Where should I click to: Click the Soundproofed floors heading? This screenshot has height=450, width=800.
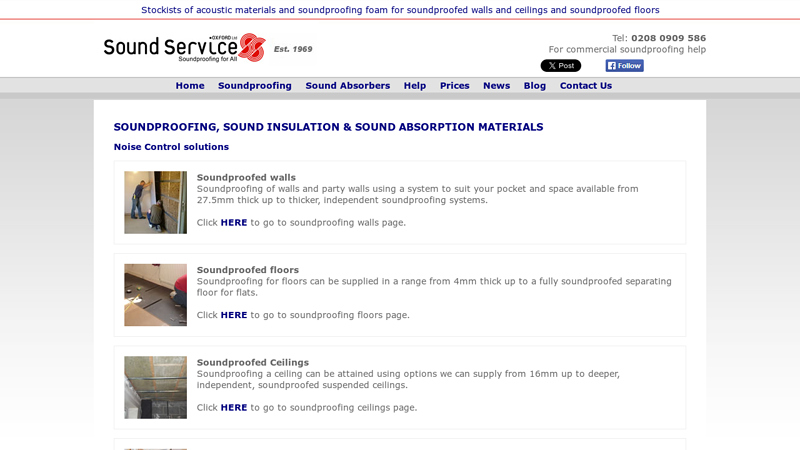(x=247, y=270)
